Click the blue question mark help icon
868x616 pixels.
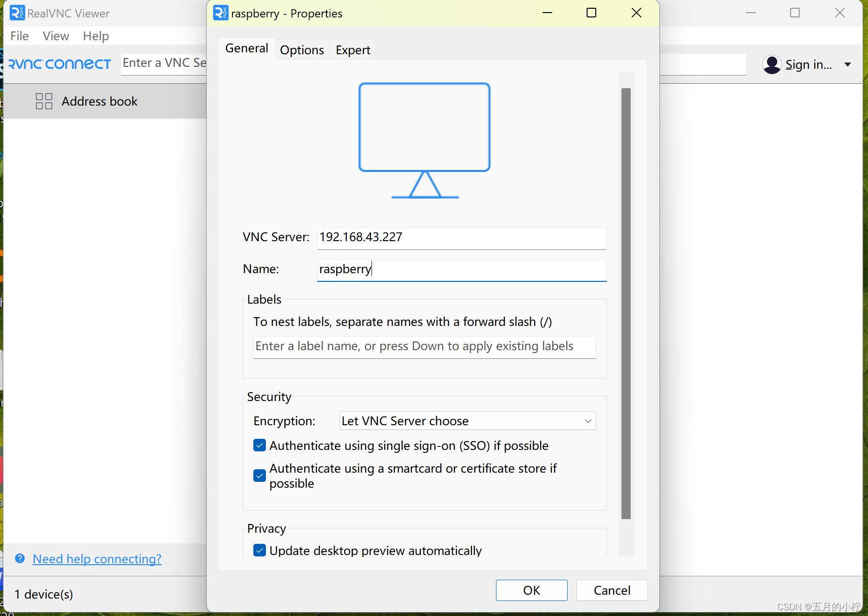click(20, 558)
